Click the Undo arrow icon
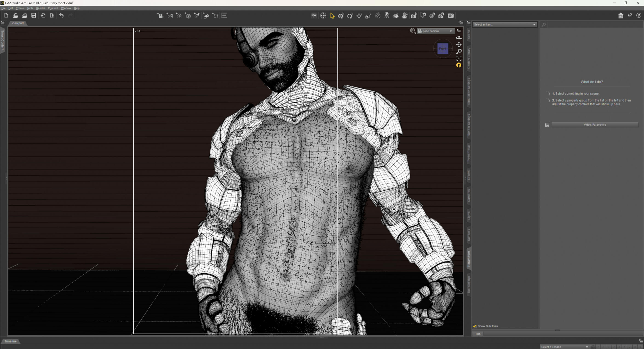 point(61,15)
